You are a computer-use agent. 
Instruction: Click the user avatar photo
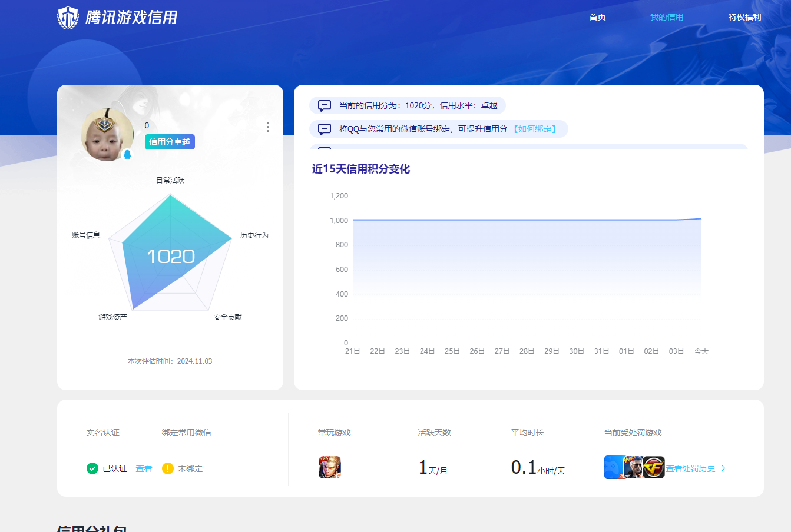pyautogui.click(x=107, y=135)
